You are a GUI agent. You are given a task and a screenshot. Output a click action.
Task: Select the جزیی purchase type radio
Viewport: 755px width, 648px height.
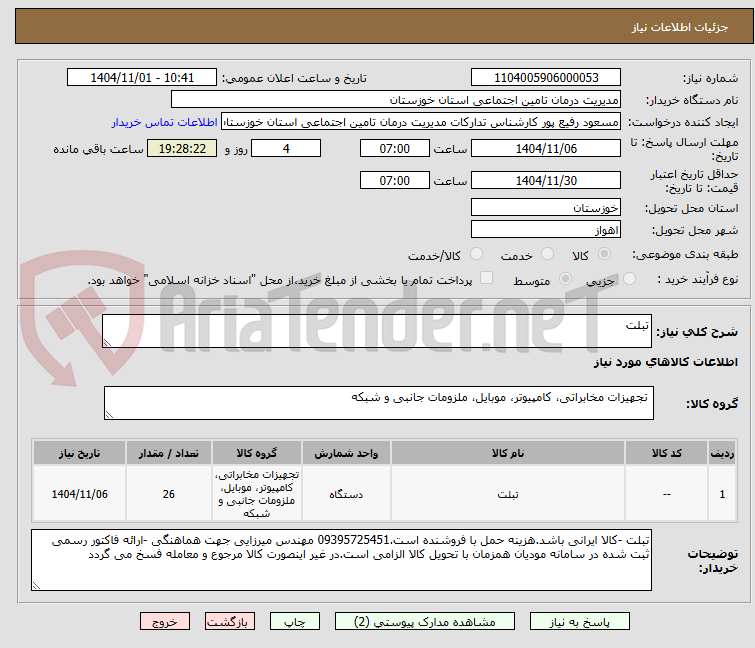[629, 279]
